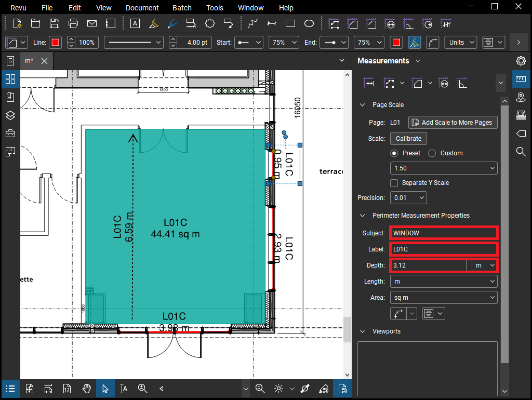Open the Area sq m dropdown
Image resolution: width=532 pixels, height=400 pixels.
tap(444, 298)
